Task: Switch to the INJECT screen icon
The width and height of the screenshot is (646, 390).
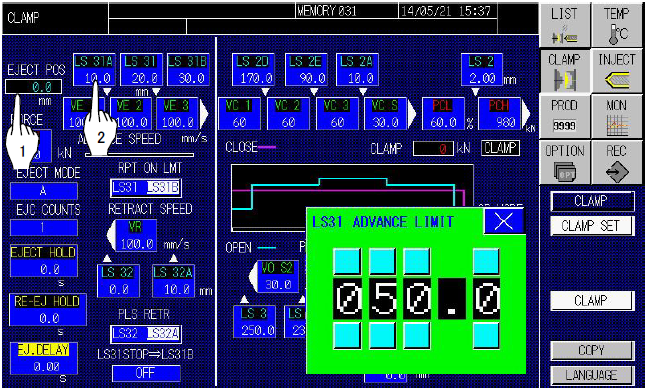Action: (x=617, y=71)
